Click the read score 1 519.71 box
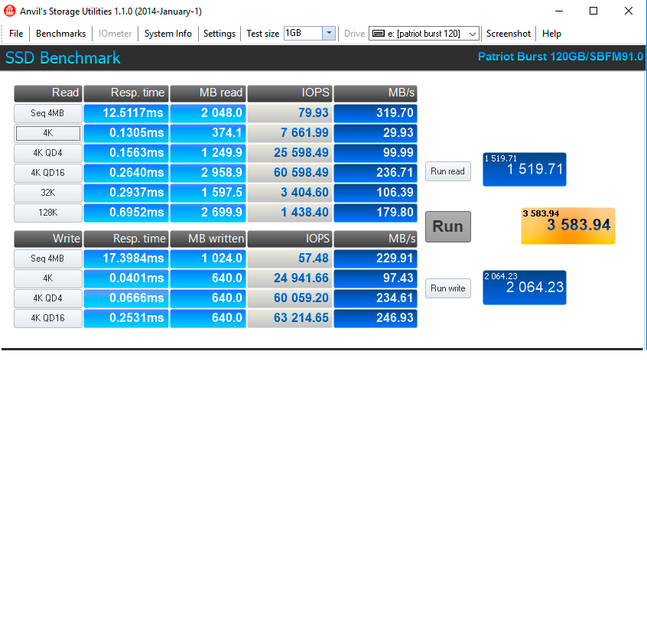647x644 pixels. pos(525,169)
